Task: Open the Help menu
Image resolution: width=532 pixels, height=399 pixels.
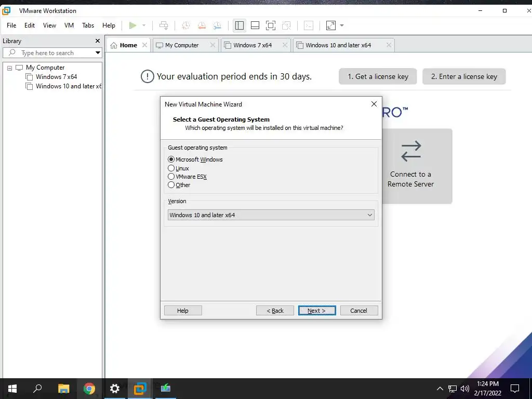Action: coord(109,25)
